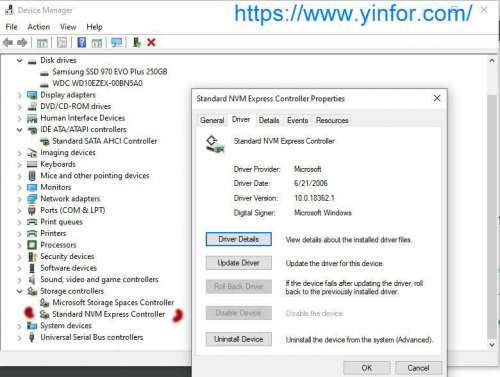Open the View menu
The image size is (500, 377).
tap(68, 27)
